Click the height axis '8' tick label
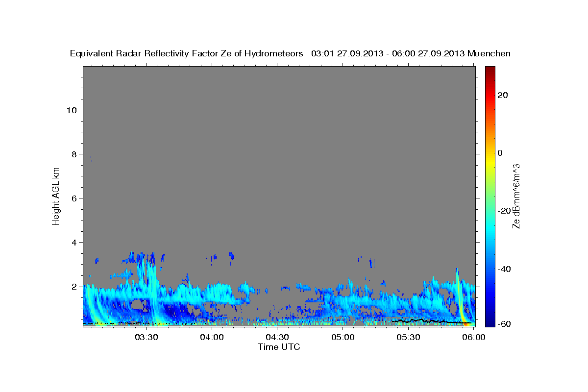The height and width of the screenshot is (392, 588). click(74, 154)
